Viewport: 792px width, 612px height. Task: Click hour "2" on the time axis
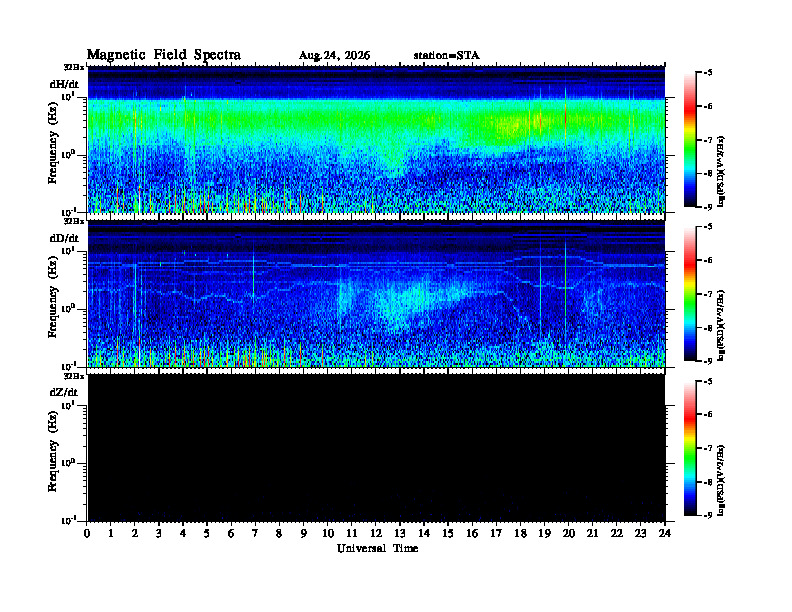coord(135,533)
